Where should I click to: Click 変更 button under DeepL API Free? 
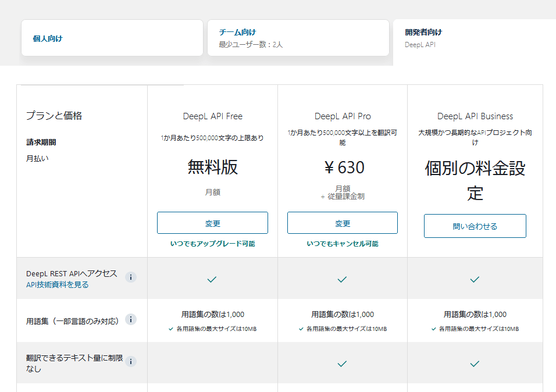tap(212, 223)
